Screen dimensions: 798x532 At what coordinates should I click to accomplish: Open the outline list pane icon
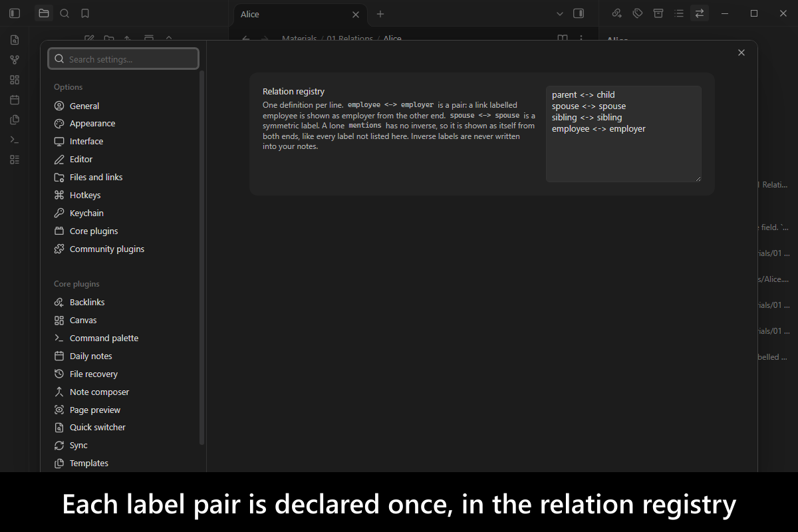click(x=679, y=13)
